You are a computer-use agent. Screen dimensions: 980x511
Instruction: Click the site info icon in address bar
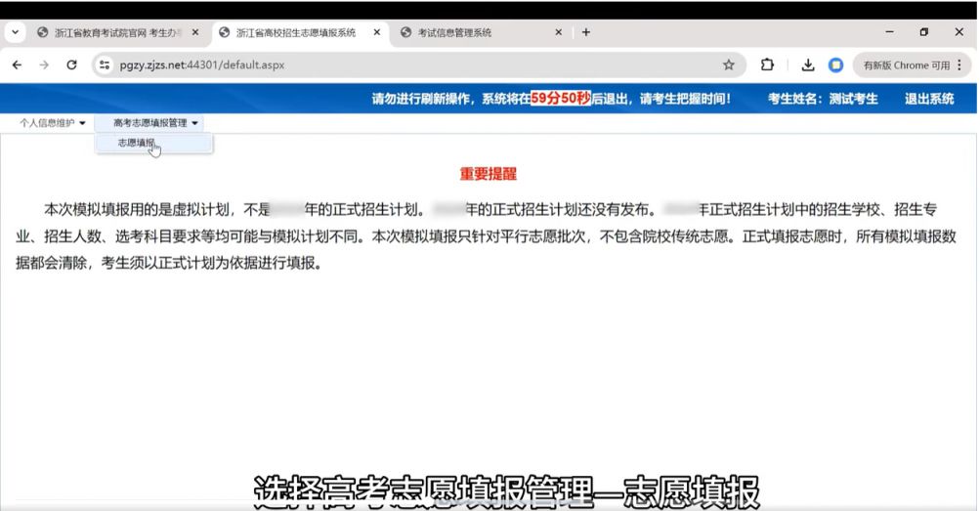106,65
